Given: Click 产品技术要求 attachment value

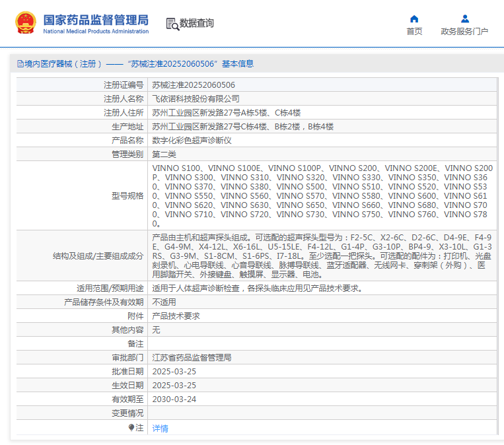Looking at the screenshot, I should click(x=176, y=316).
